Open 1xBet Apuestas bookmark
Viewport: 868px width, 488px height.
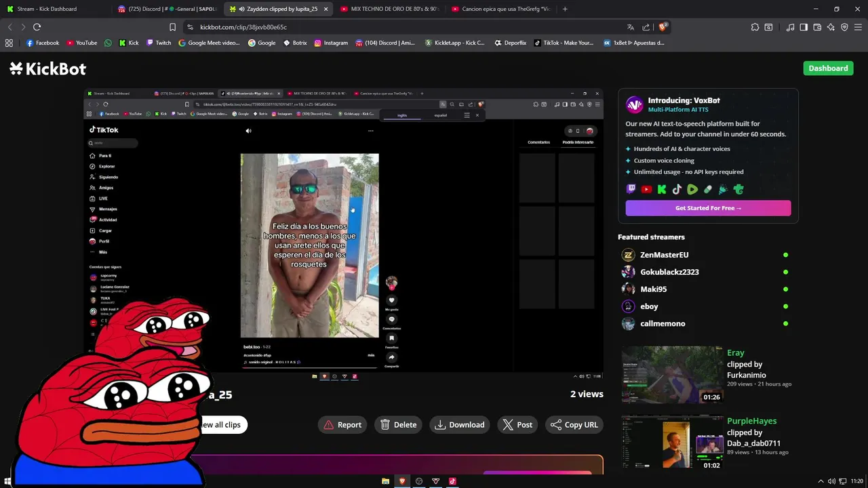pos(634,43)
